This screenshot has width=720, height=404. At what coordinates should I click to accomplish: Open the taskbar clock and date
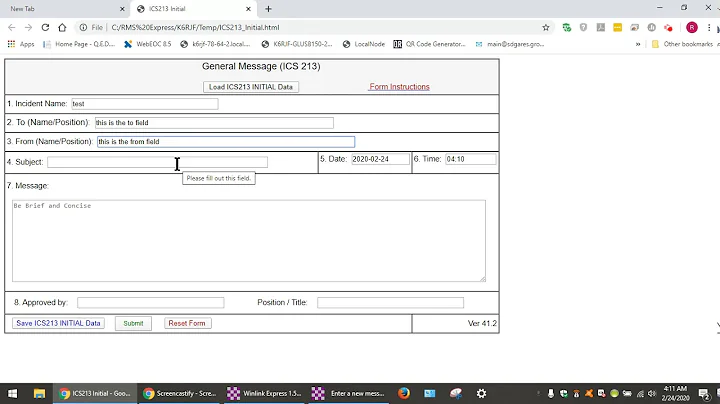click(x=675, y=393)
